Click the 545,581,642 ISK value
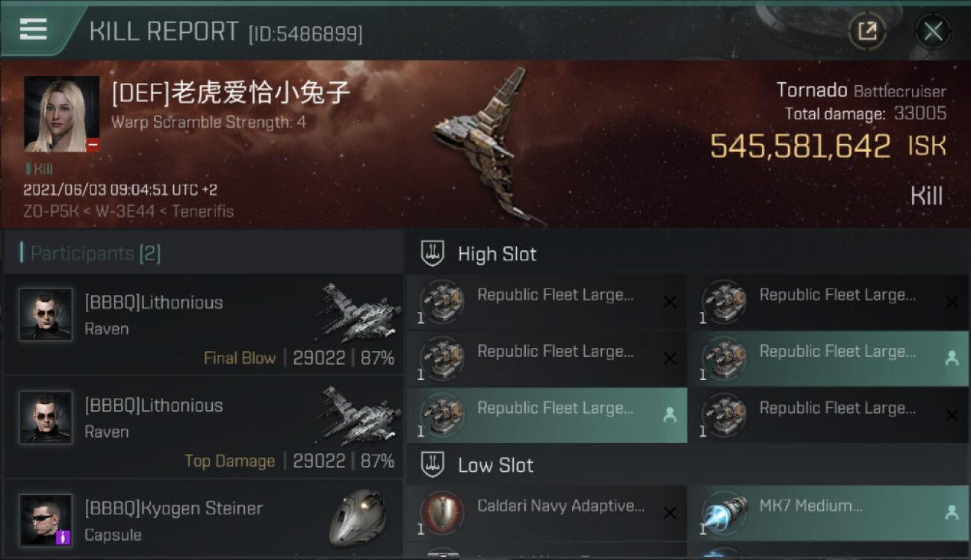The height and width of the screenshot is (560, 971). (828, 146)
